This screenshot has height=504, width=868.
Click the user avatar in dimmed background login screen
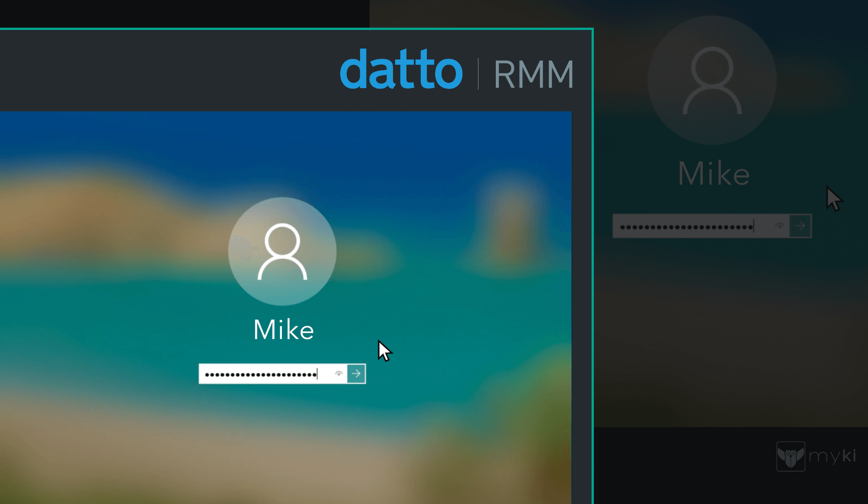(712, 80)
